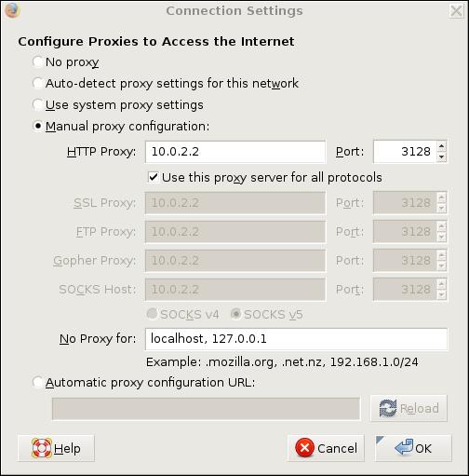Click into the HTTP Proxy address field
This screenshot has width=469, height=476.
coord(235,152)
